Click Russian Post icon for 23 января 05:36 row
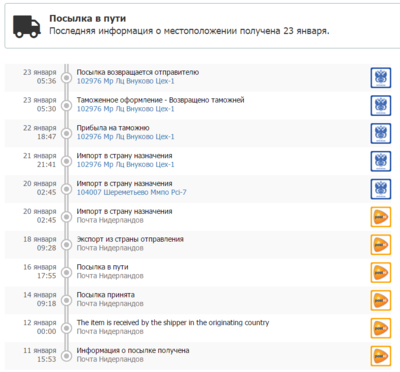 [381, 78]
